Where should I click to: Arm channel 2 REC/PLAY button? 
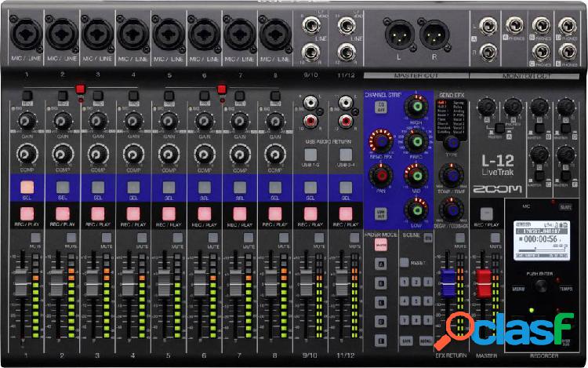pos(63,213)
